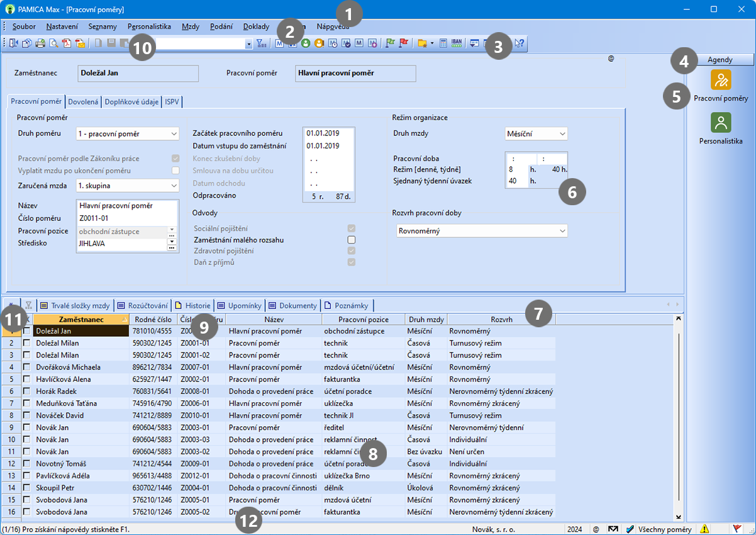Click the Začátek pracovního poměru date field

(328, 133)
